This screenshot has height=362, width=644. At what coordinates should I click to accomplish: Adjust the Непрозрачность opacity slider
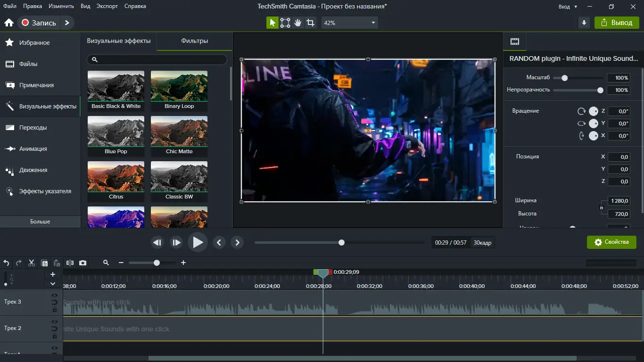point(600,90)
